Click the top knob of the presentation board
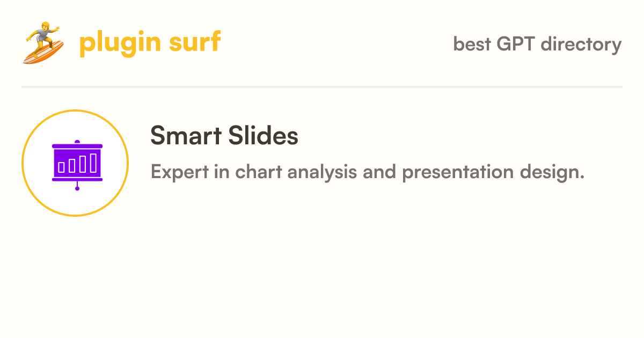Image resolution: width=644 pixels, height=338 pixels. (77, 142)
